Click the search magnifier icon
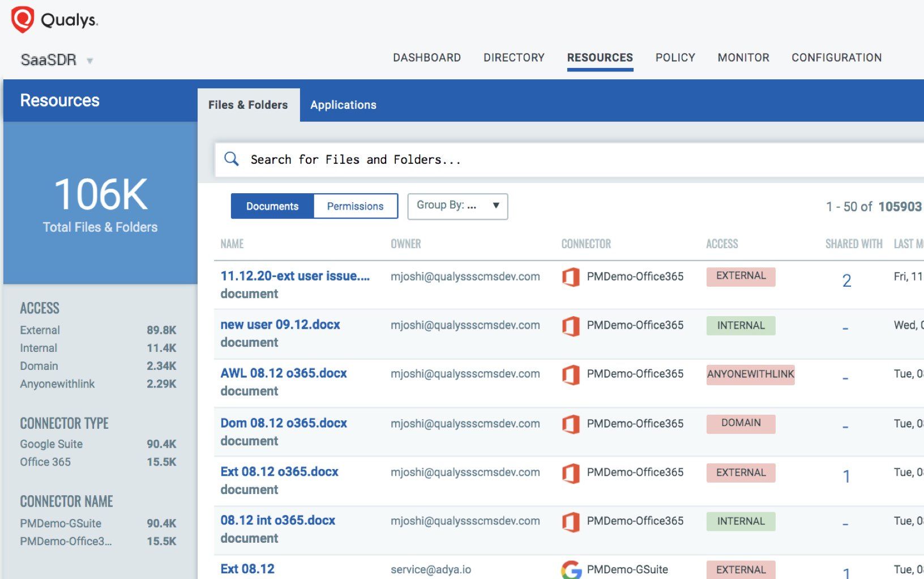Viewport: 924px width, 579px height. (232, 159)
